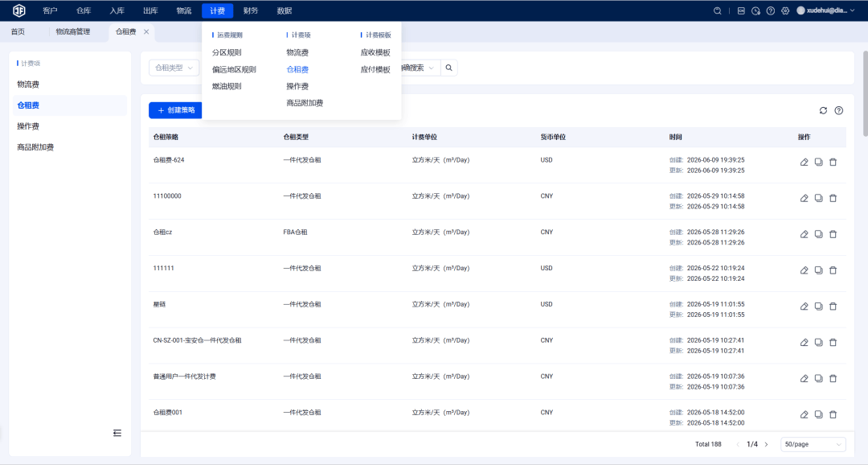Select 应收模板 in the dropdown menu
The image size is (868, 465).
pyautogui.click(x=375, y=52)
